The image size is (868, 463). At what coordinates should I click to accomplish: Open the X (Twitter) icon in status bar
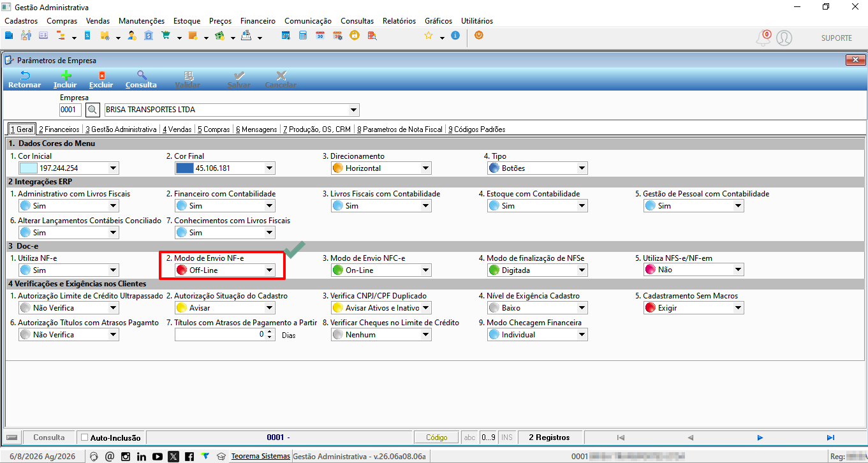tap(173, 456)
